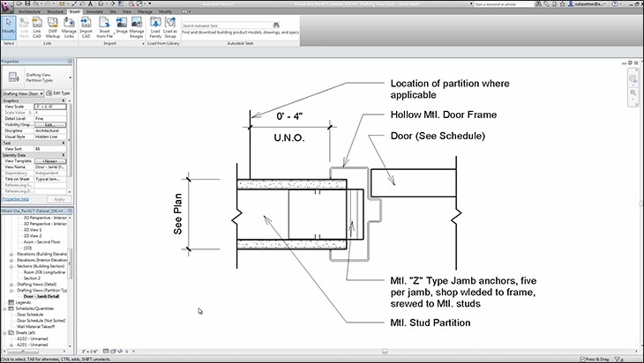Viewport: 644px width, 363px height.
Task: Open the Properties help link
Action: coord(16,199)
